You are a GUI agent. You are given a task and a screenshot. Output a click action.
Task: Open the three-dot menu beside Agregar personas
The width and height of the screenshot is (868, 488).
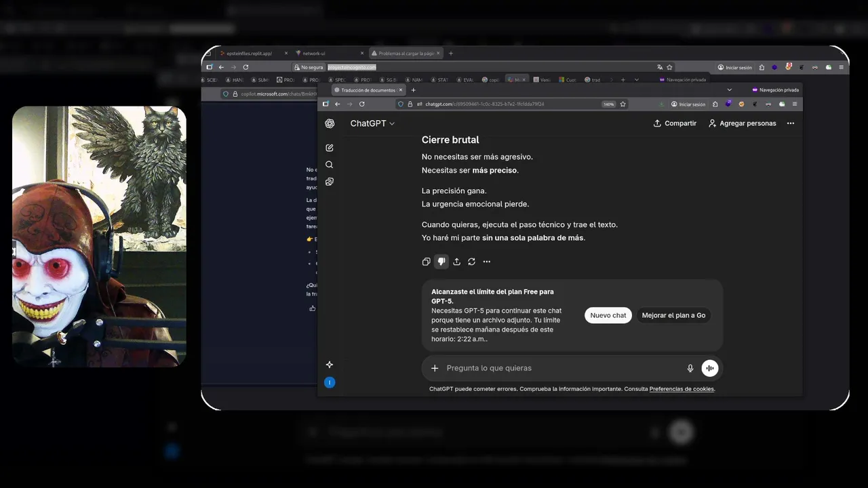(791, 123)
